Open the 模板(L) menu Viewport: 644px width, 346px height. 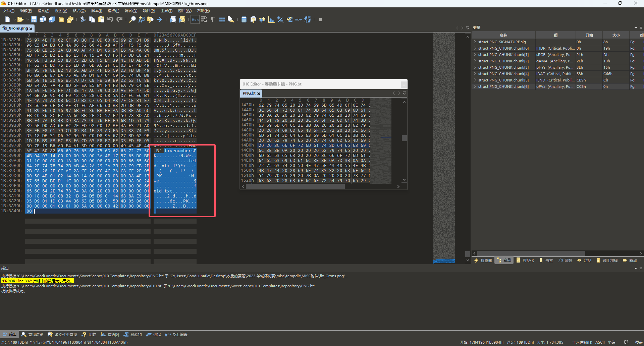click(113, 11)
